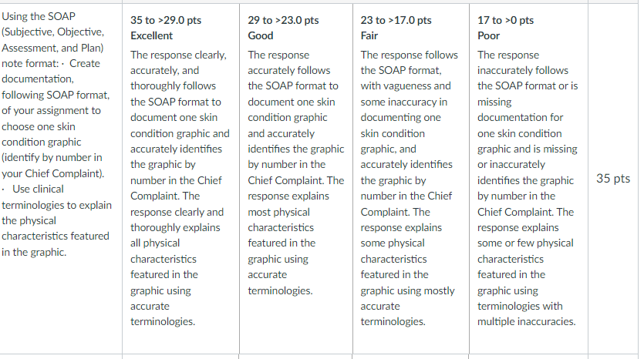Image resolution: width=644 pixels, height=359 pixels.
Task: Click the Poor description paragraph
Action: point(528,188)
